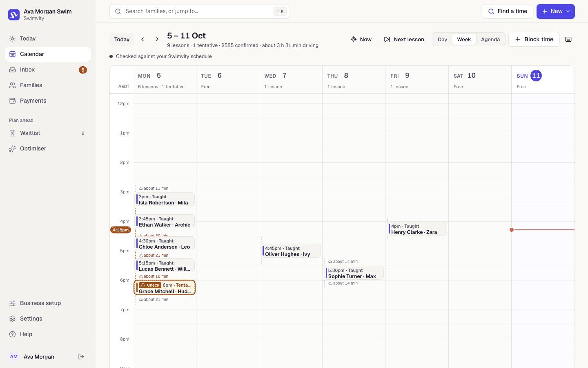Click the Today button in calendar header
The width and height of the screenshot is (588, 368).
(122, 39)
